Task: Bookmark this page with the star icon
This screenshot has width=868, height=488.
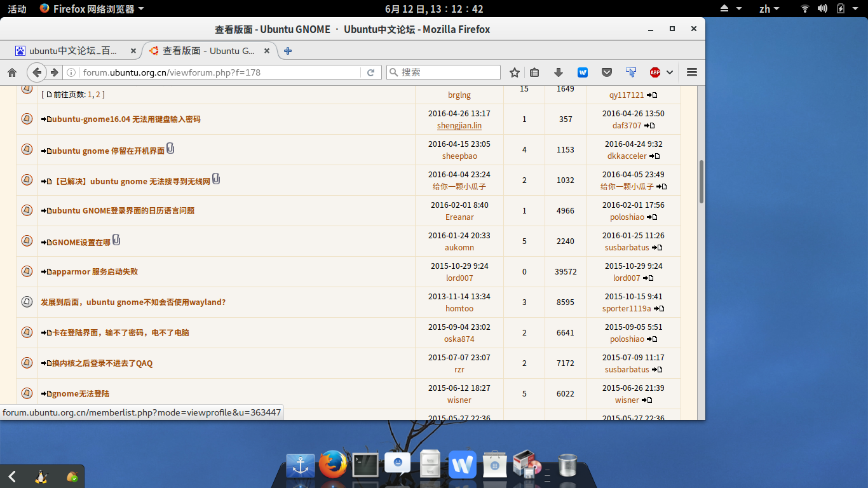Action: tap(515, 72)
